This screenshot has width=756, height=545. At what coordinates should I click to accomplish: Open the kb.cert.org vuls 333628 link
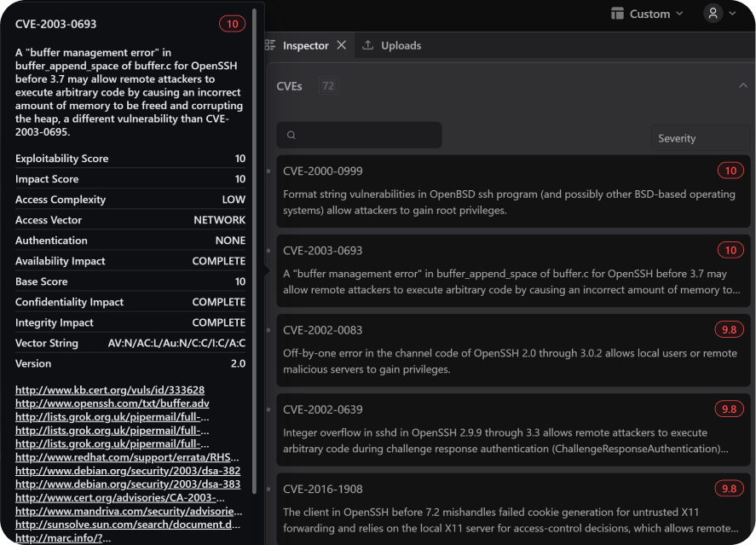110,390
